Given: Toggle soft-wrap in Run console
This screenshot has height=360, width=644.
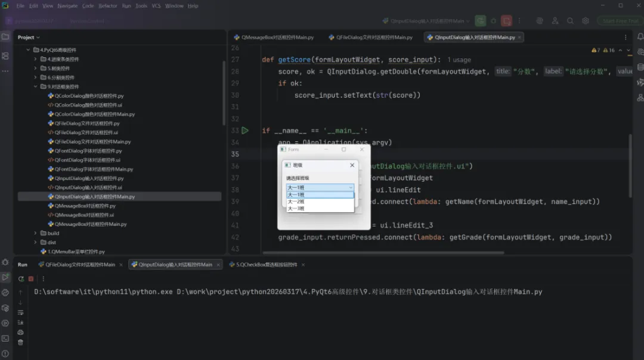Looking at the screenshot, I should click(x=20, y=312).
